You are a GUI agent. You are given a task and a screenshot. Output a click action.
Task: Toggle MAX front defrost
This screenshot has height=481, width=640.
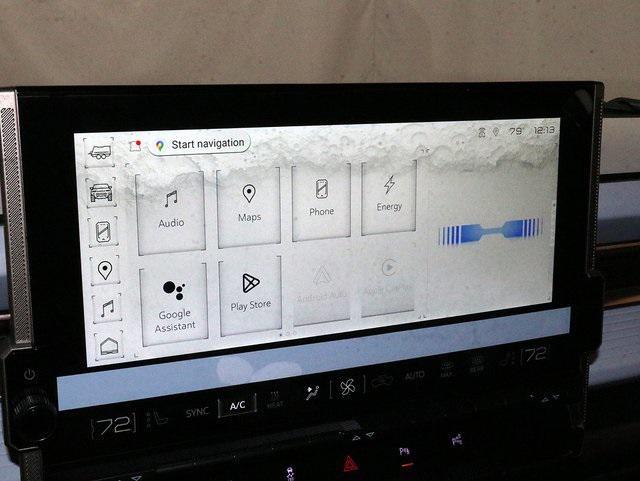tap(447, 368)
